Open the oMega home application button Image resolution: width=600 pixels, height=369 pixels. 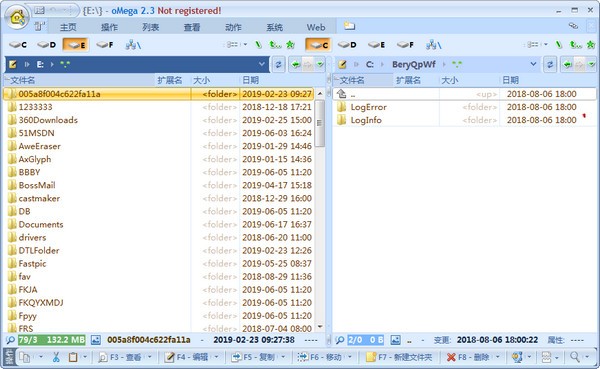17,18
